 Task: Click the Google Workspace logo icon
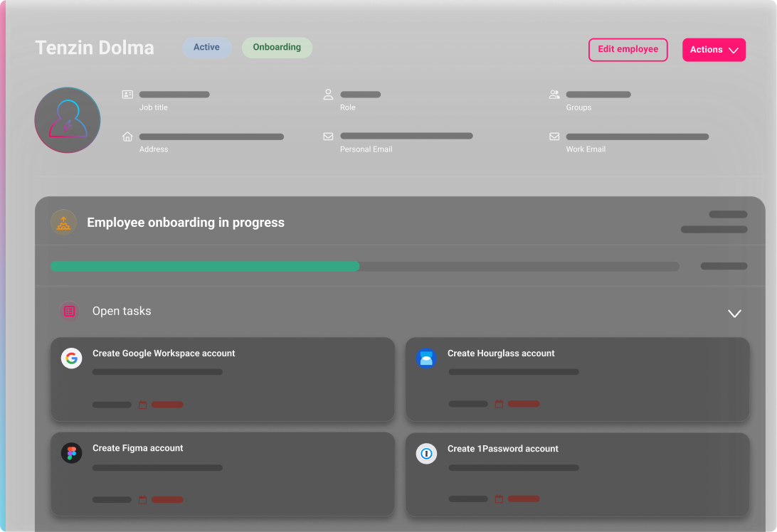71,358
